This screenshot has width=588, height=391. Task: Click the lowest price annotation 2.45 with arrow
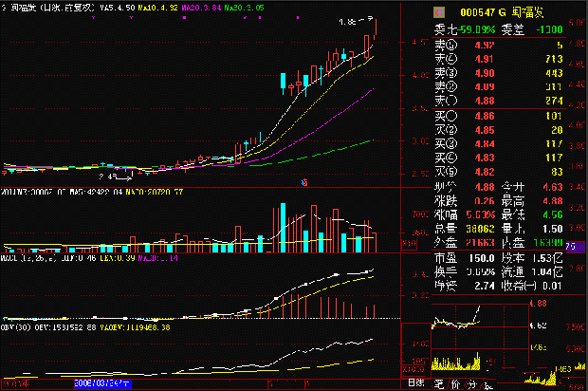point(116,177)
